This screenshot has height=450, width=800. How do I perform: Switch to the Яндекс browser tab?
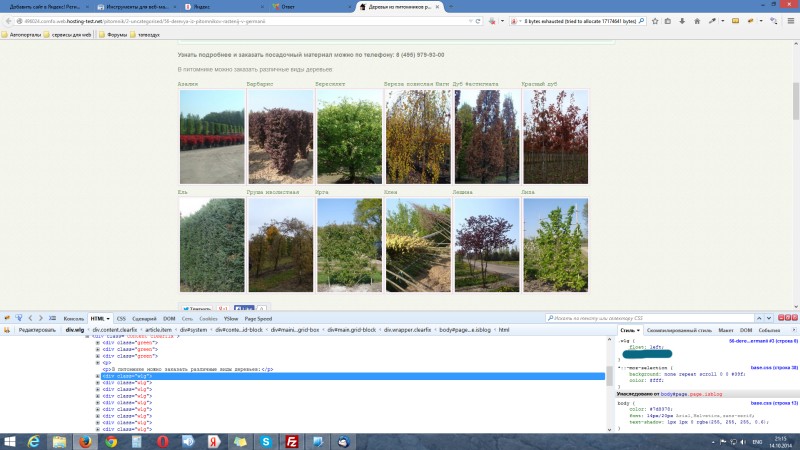click(x=224, y=7)
